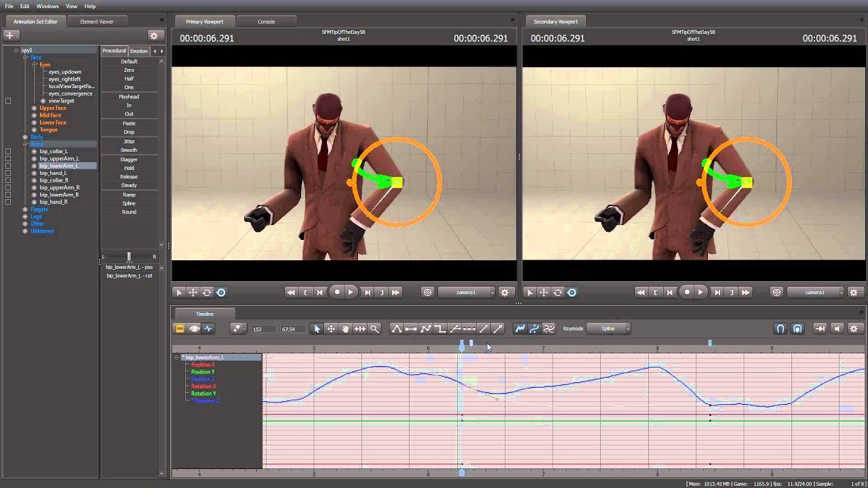Open camera1 dropdown in Primary Viewport

(x=467, y=293)
